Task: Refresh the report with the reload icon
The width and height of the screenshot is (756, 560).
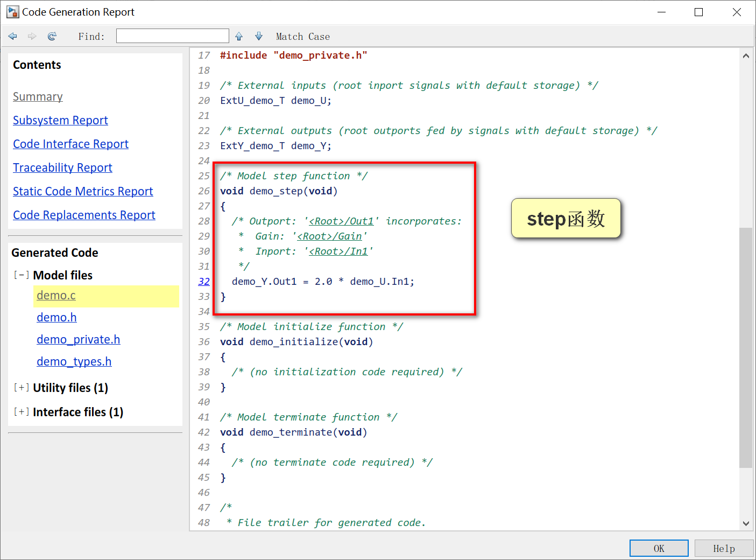Action: [x=52, y=36]
